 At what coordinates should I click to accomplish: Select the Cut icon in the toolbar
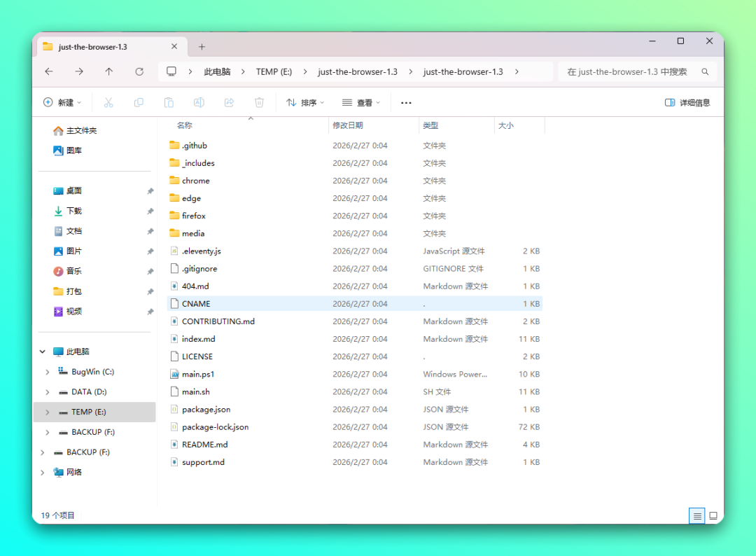click(108, 102)
